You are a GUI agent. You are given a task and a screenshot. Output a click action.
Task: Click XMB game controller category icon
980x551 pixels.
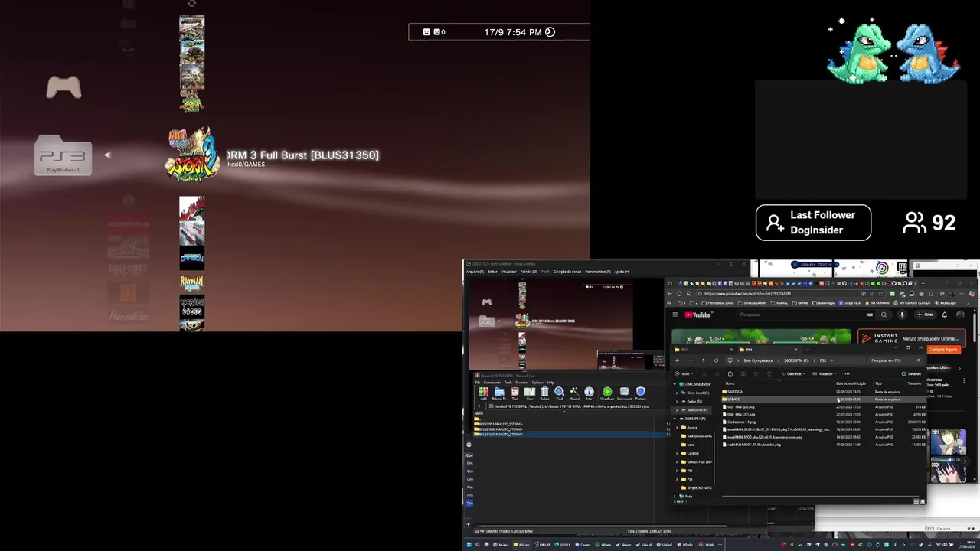coord(64,86)
